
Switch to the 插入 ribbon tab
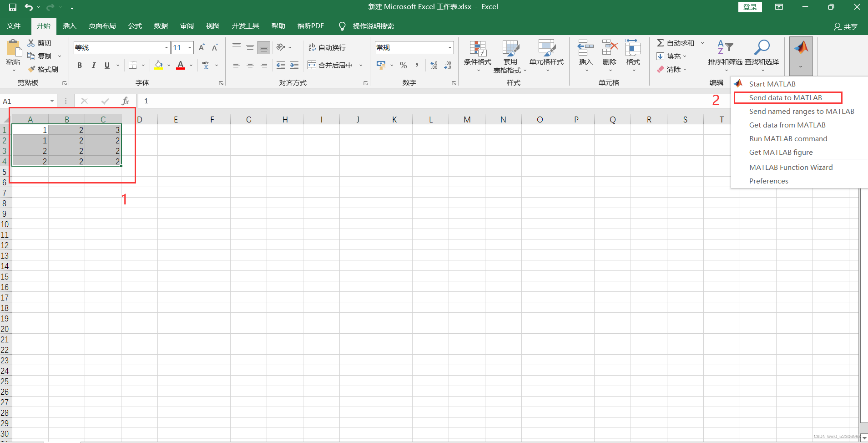pos(69,26)
